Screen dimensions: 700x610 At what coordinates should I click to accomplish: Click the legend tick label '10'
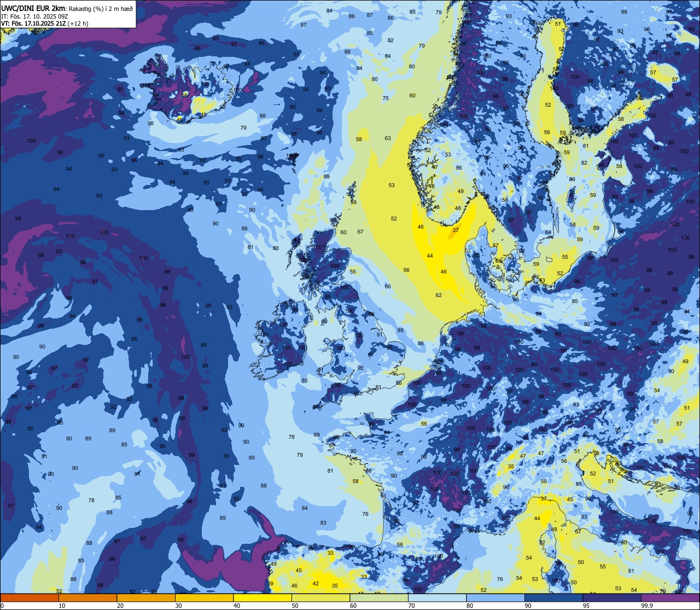click(x=62, y=606)
